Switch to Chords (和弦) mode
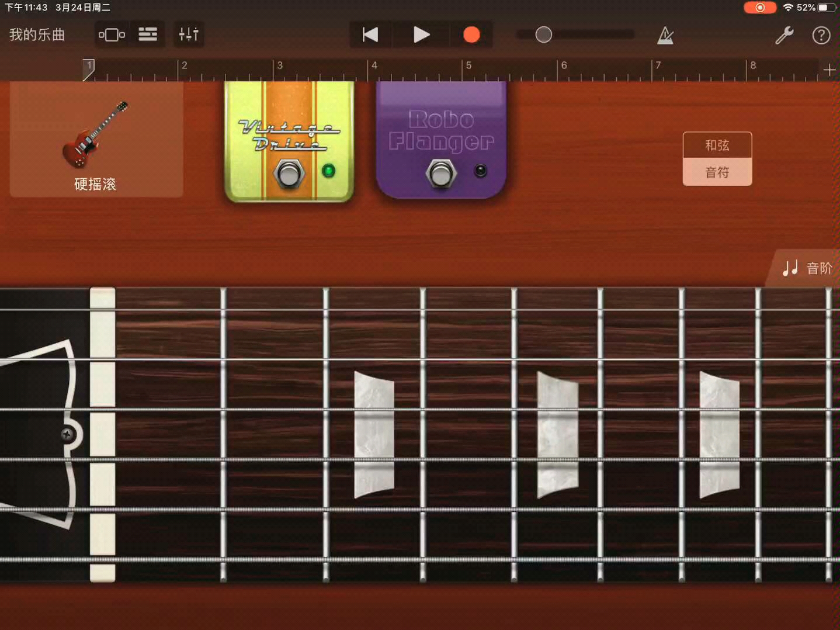This screenshot has height=630, width=840. click(x=717, y=145)
